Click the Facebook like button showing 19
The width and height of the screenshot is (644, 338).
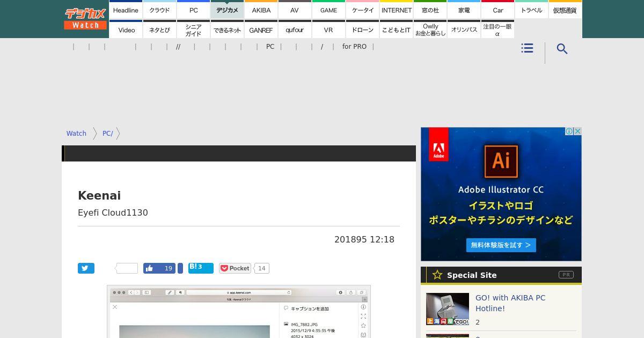(x=159, y=268)
